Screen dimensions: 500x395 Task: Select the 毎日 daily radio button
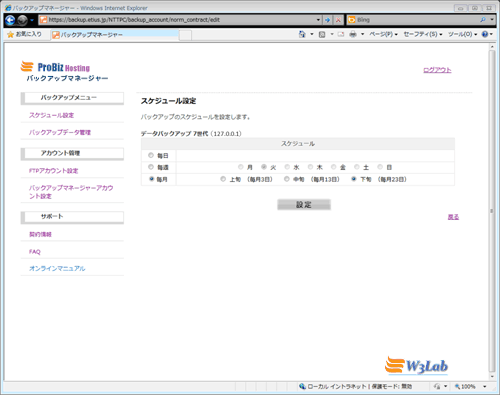(x=151, y=155)
